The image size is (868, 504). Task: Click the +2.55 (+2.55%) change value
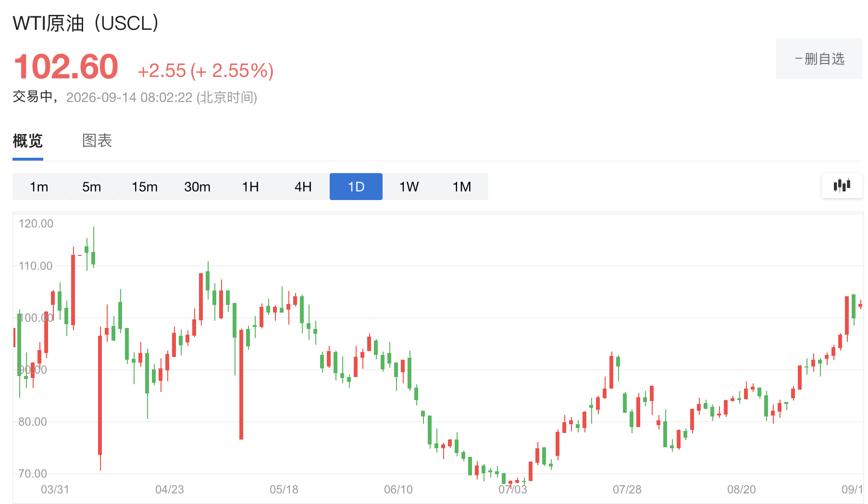point(206,71)
